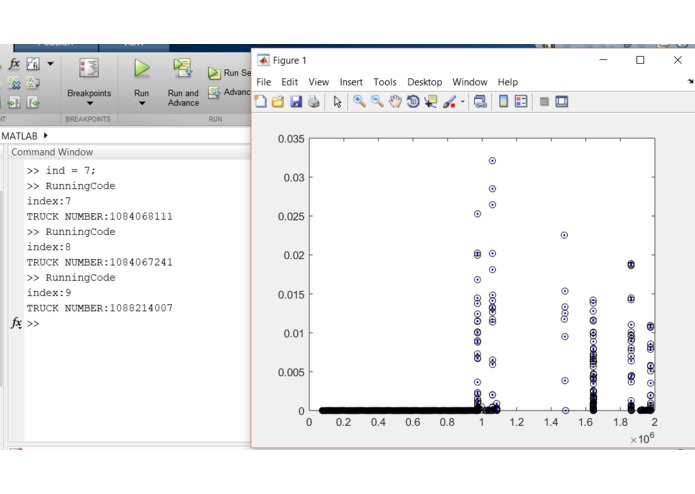Click the x-axis label 1.6
Viewport: 695px width, 494px height.
[586, 422]
